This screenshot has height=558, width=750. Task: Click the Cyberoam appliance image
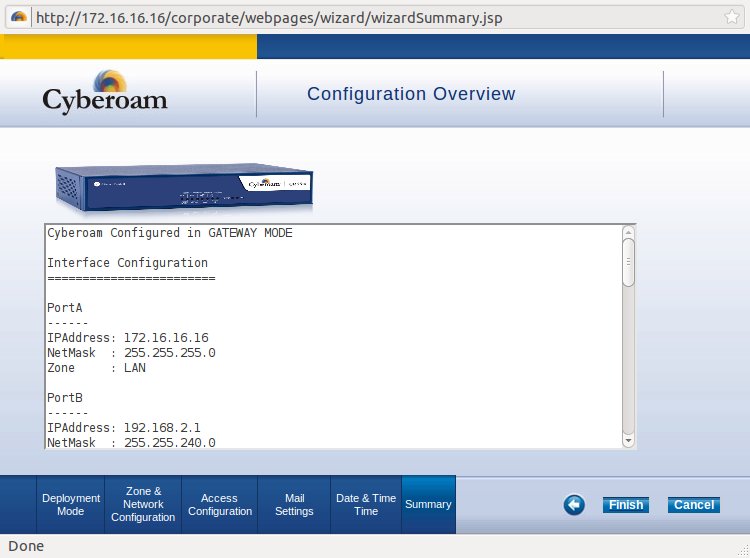184,187
